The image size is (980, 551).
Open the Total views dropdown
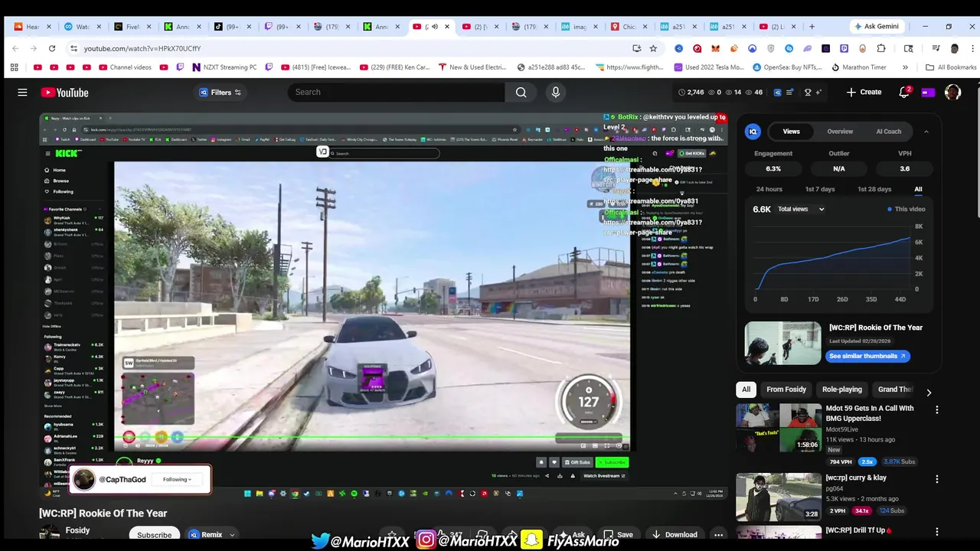click(x=801, y=209)
